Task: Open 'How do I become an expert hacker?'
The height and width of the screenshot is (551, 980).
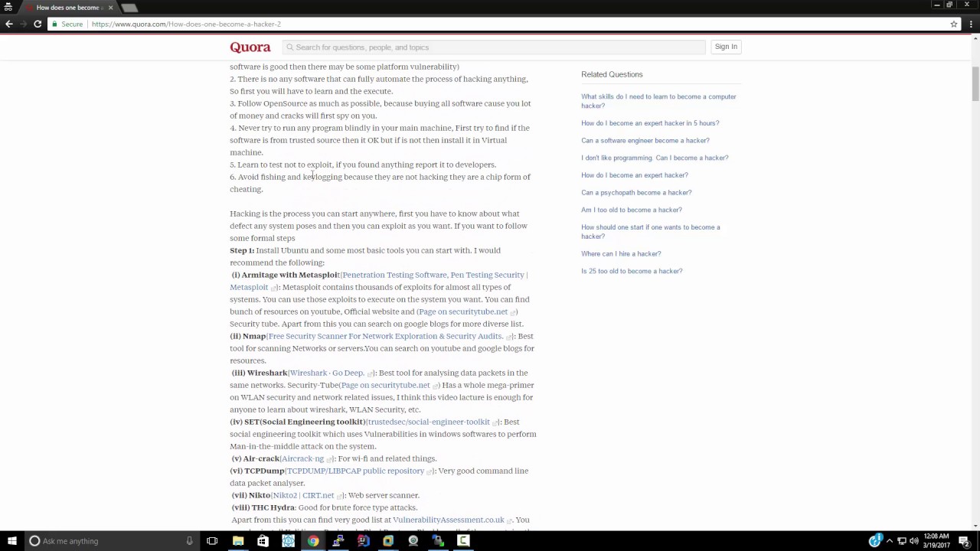Action: [635, 175]
